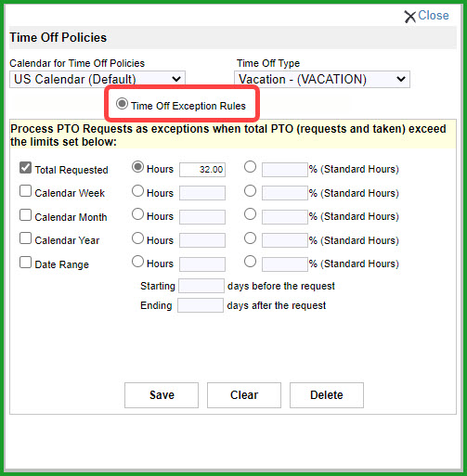Check the Calendar Year checkbox
This screenshot has width=467, height=476.
click(x=25, y=238)
